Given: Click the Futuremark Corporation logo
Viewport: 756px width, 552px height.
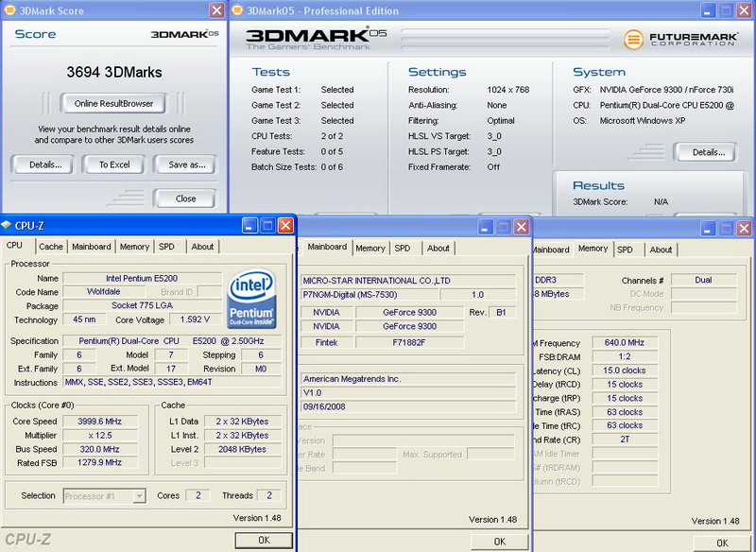Looking at the screenshot, I should pos(680,39).
